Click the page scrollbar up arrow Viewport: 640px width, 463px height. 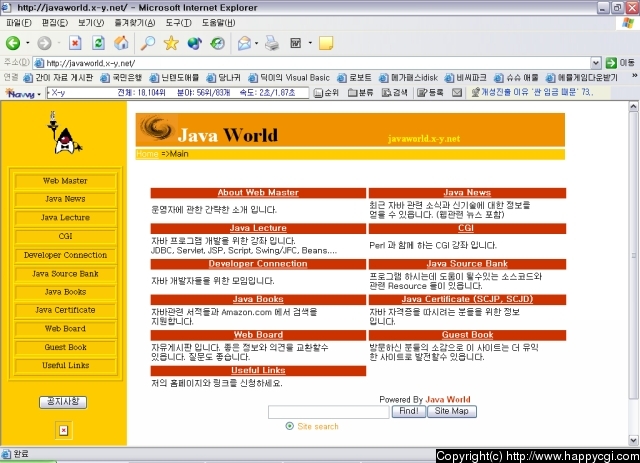633,107
